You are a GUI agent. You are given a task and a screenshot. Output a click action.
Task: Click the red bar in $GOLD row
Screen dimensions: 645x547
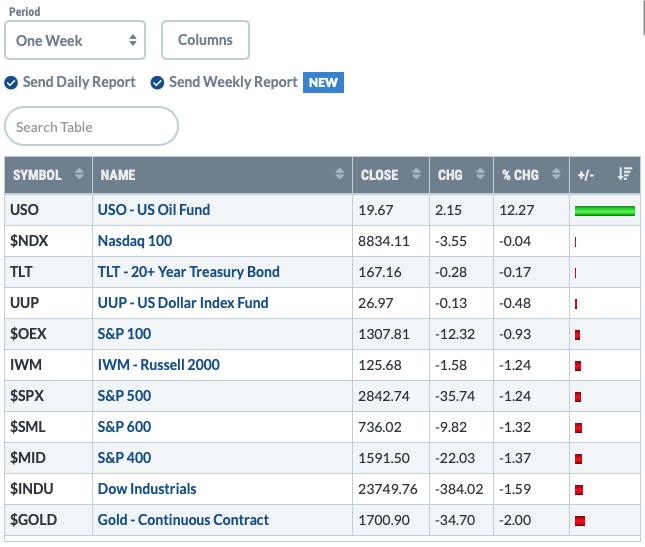580,521
